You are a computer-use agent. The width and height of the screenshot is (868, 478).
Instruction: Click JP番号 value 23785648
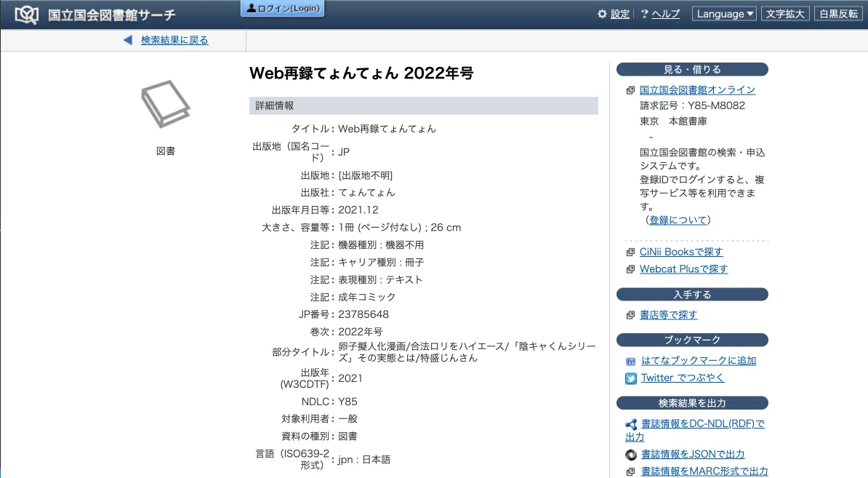click(x=363, y=314)
